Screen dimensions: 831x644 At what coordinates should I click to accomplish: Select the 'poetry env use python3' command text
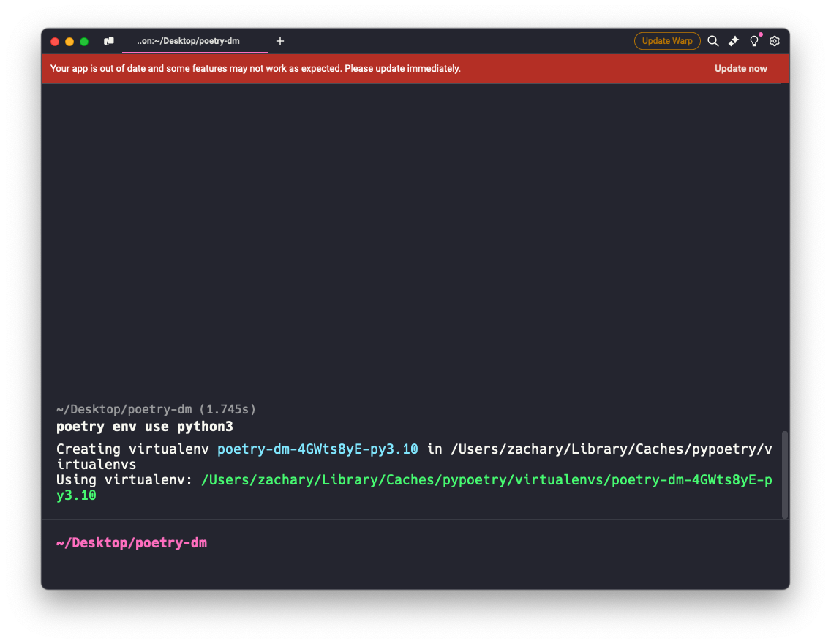point(145,427)
